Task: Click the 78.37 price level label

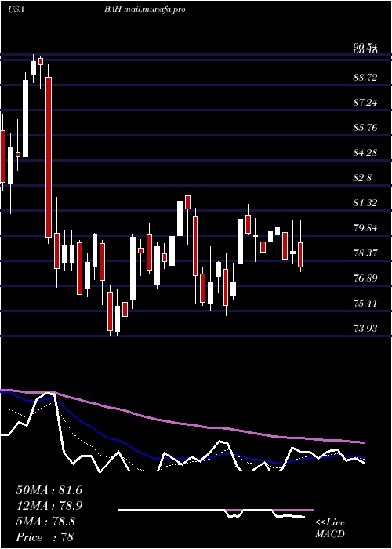Action: click(365, 253)
